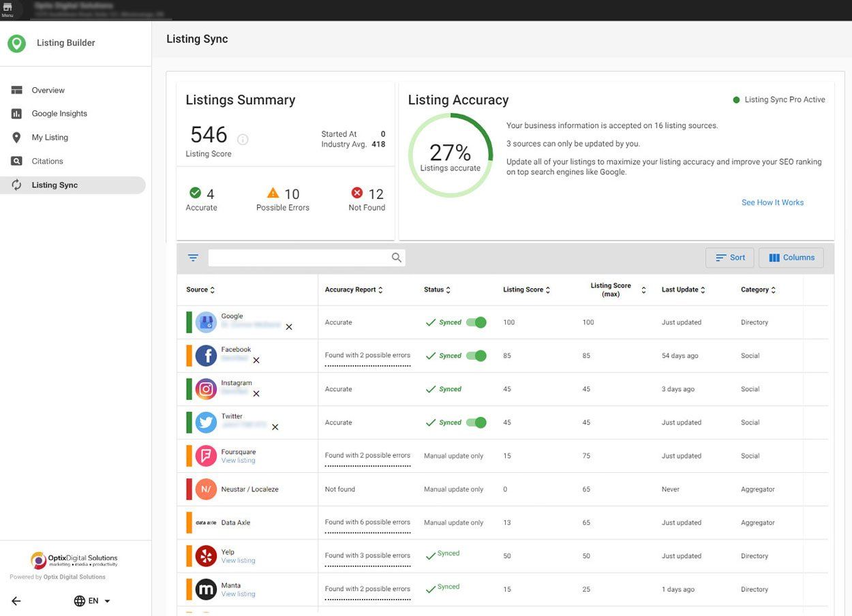Open the filter icon above the listings table

tap(192, 256)
